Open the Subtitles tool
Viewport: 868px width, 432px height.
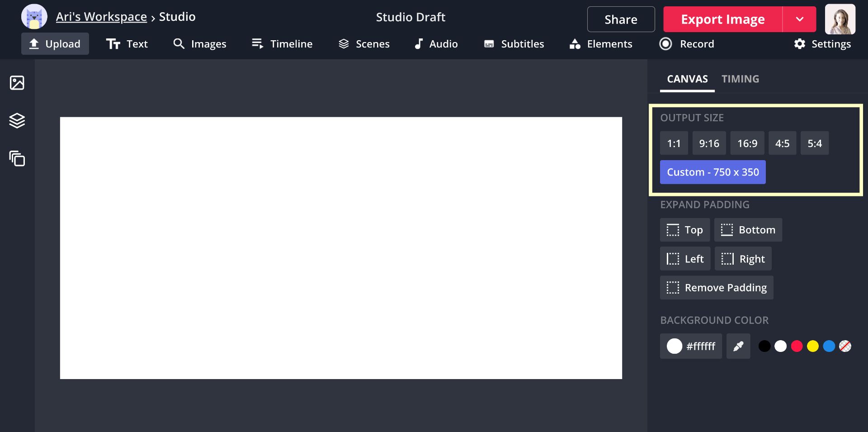pyautogui.click(x=514, y=44)
